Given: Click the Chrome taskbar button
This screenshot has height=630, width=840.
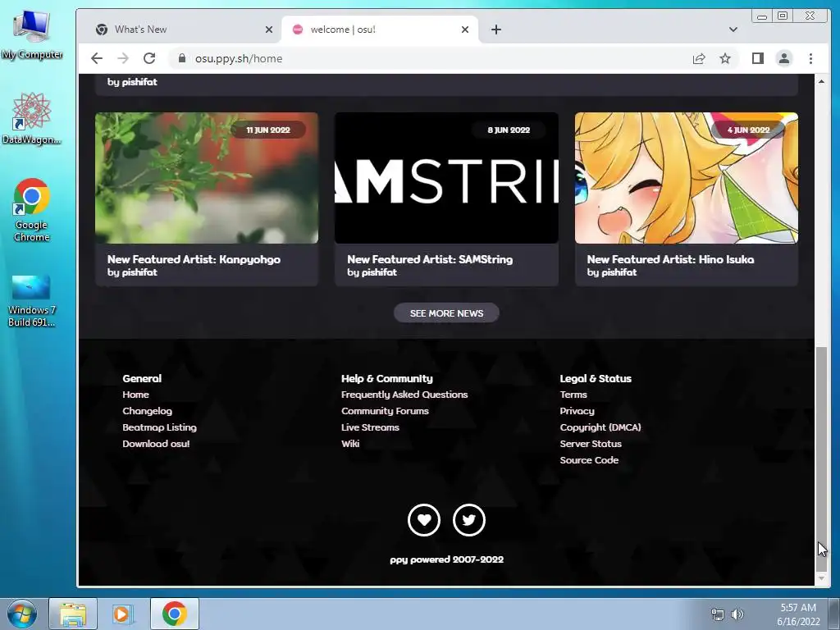Looking at the screenshot, I should coord(175,614).
